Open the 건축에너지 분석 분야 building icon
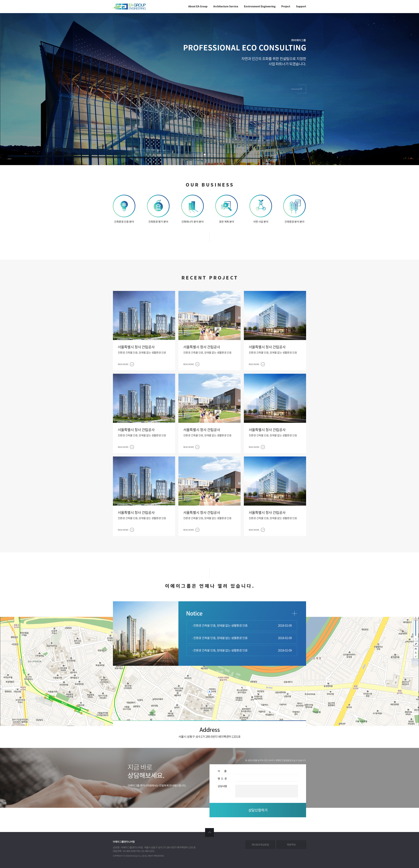 (x=192, y=206)
